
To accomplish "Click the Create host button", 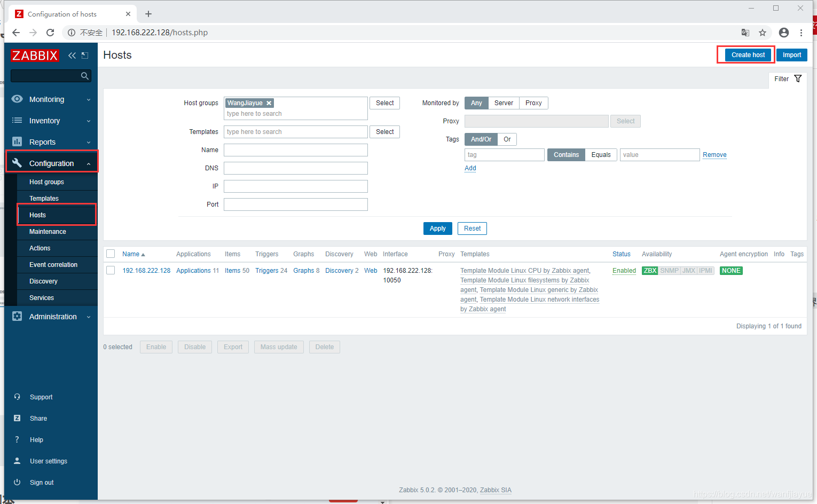I will [748, 55].
